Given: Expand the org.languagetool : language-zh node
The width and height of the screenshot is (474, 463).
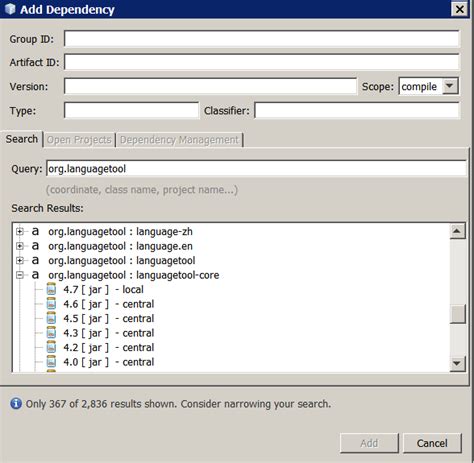Looking at the screenshot, I should (x=20, y=231).
